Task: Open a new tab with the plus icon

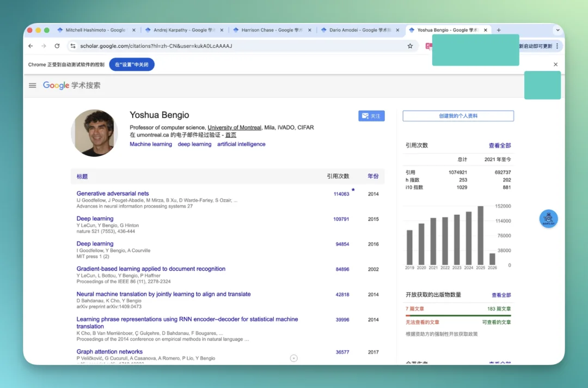Action: click(x=499, y=30)
